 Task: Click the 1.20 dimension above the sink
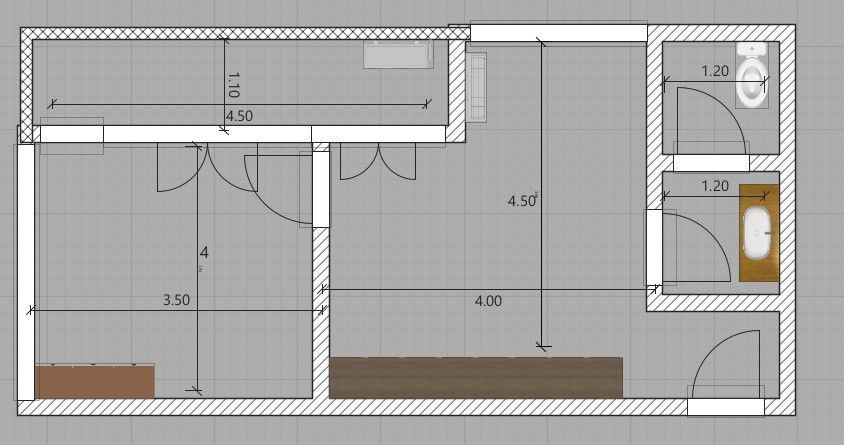[x=714, y=186]
